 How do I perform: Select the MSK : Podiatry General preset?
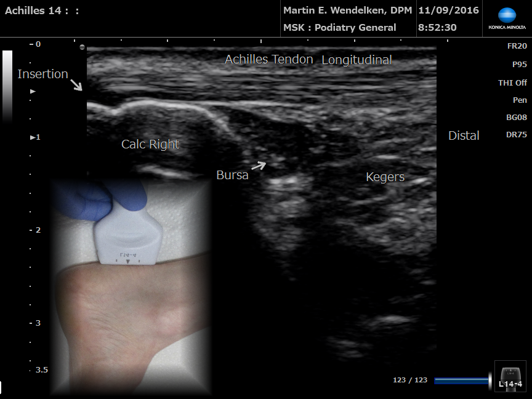[x=339, y=28]
